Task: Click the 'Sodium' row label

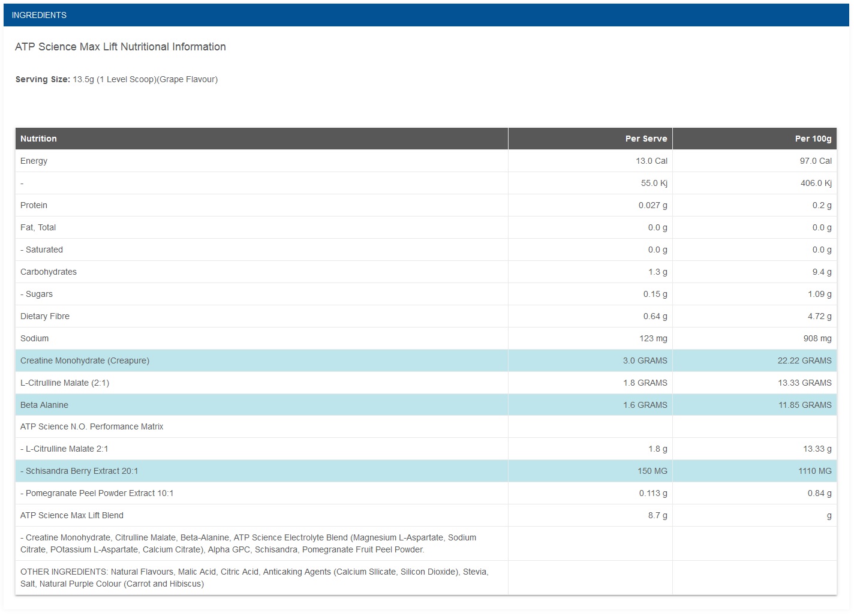Action: point(34,338)
